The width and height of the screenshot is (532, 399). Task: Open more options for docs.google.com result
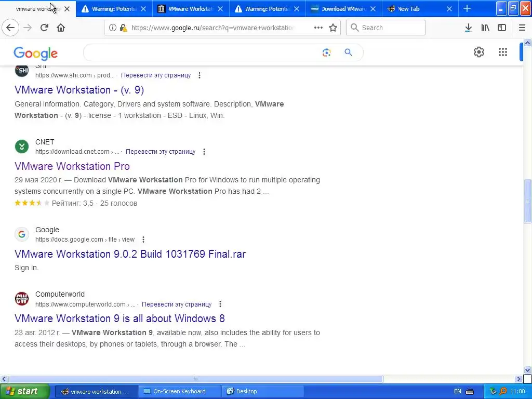pyautogui.click(x=143, y=240)
